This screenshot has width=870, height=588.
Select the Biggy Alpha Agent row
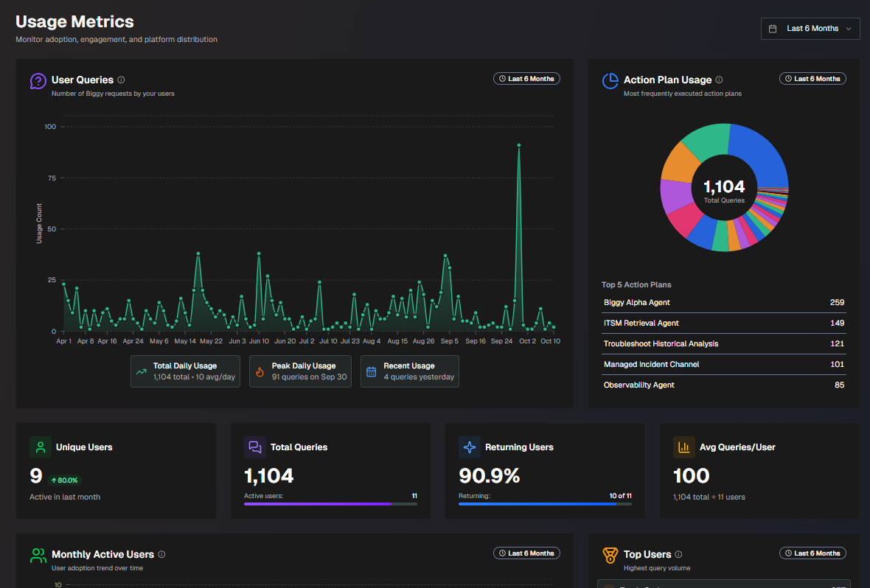coord(723,302)
